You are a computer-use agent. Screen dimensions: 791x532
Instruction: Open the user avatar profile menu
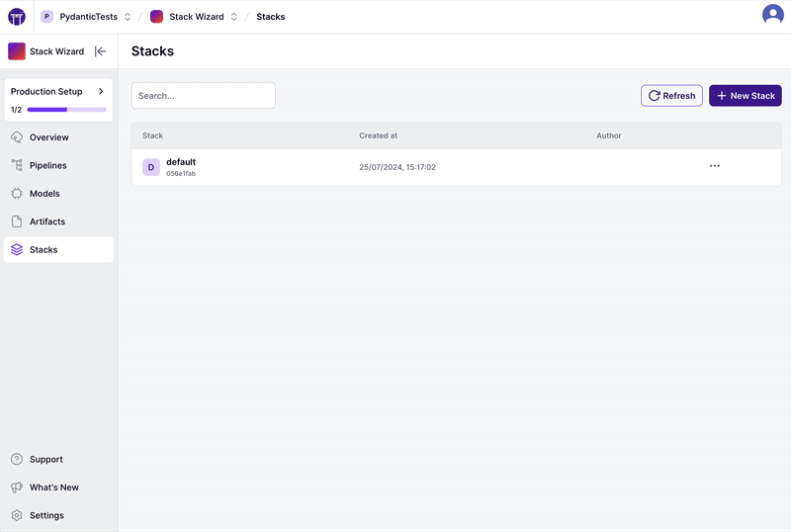click(x=772, y=15)
